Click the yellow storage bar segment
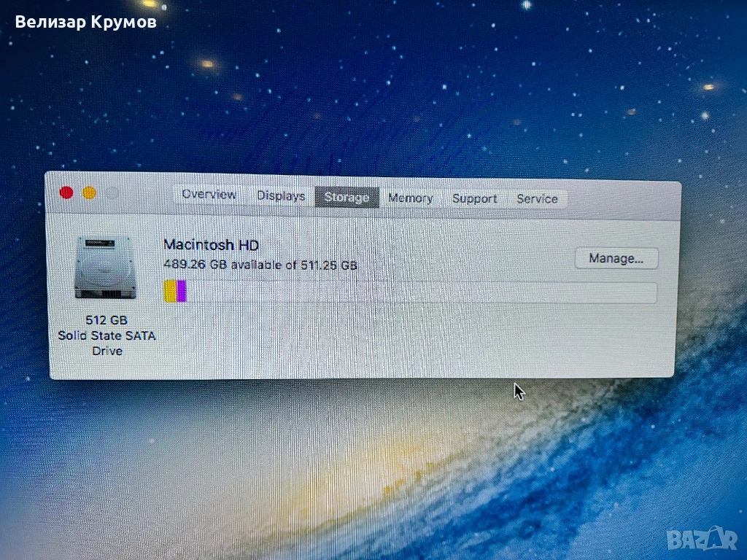747x560 pixels. coord(170,291)
